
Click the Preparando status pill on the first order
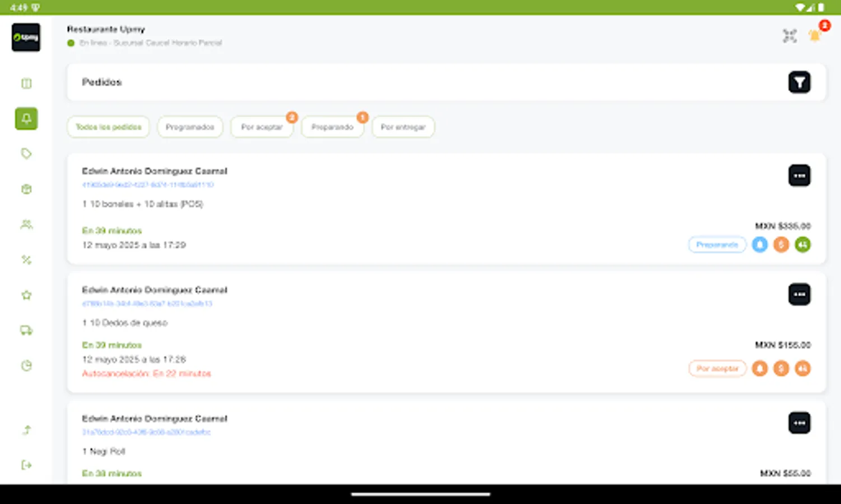click(x=717, y=245)
